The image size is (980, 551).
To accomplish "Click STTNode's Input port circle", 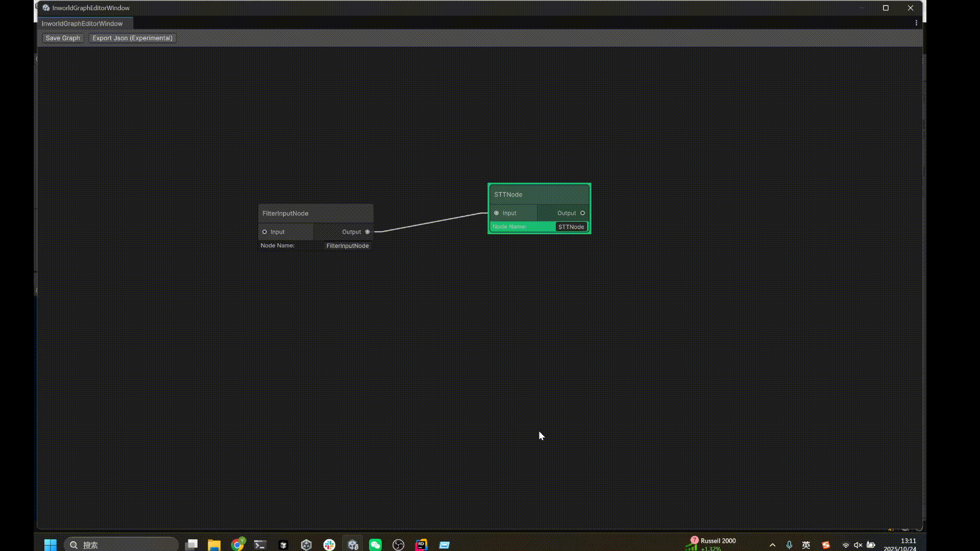I will click(x=496, y=213).
